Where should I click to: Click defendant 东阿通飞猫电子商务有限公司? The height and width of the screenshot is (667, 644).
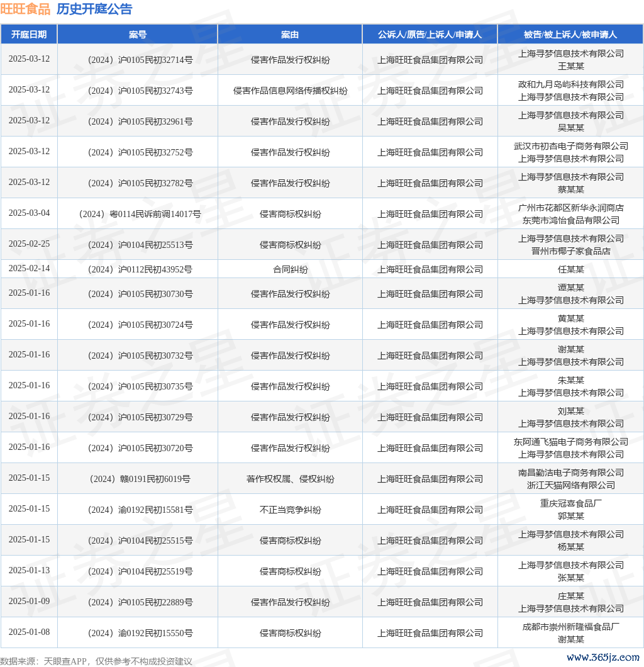571,442
